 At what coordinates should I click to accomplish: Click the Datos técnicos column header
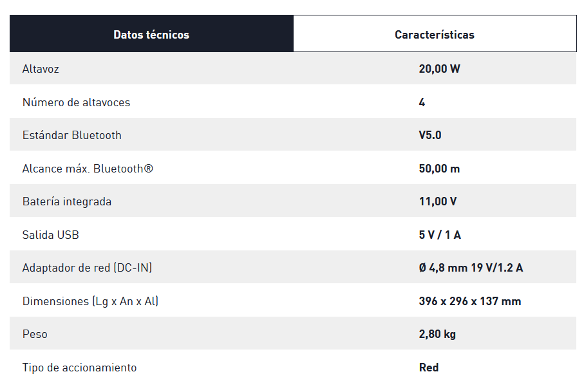[x=151, y=35]
